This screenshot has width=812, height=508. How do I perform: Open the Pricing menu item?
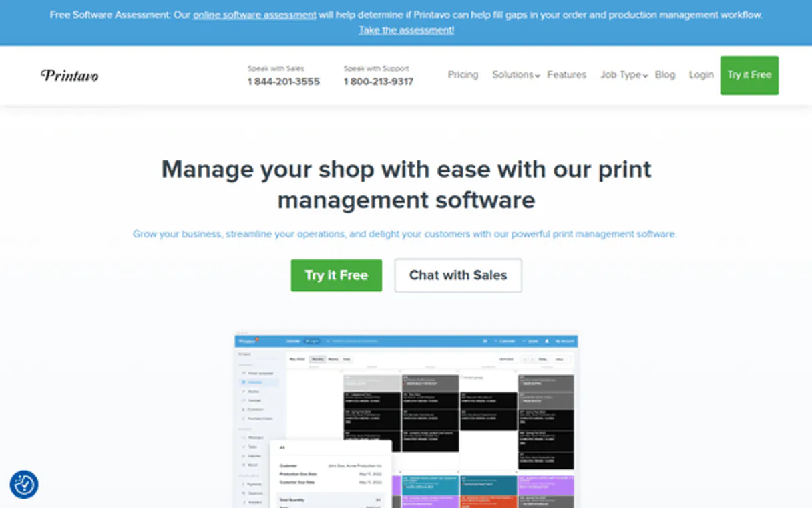[x=463, y=75]
